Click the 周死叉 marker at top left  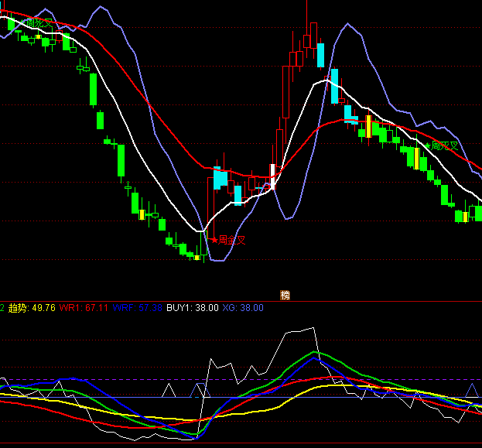pyautogui.click(x=37, y=23)
